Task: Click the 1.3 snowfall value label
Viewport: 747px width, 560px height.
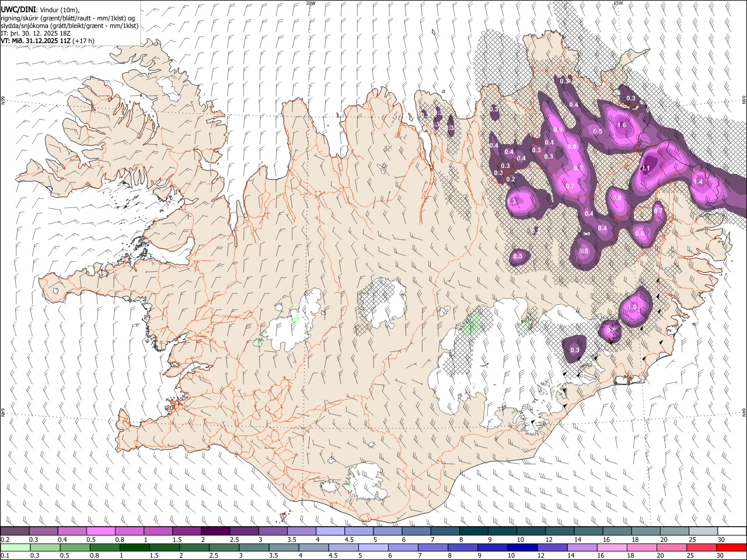Action: click(512, 201)
